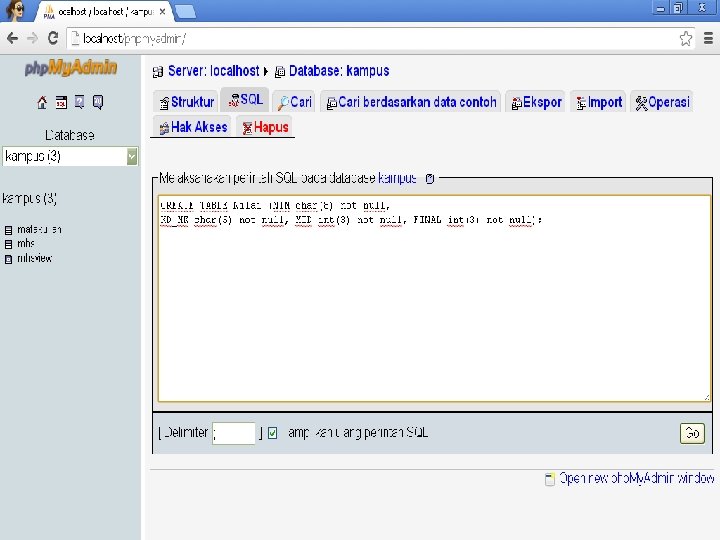Viewport: 720px width, 540px height.
Task: Open the mhs table browse icon
Action: click(8, 244)
